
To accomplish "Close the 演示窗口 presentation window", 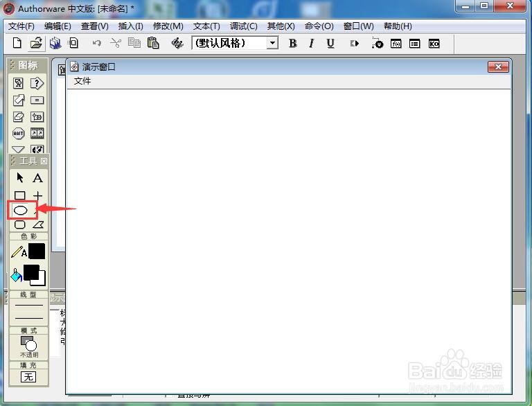I will tap(498, 67).
